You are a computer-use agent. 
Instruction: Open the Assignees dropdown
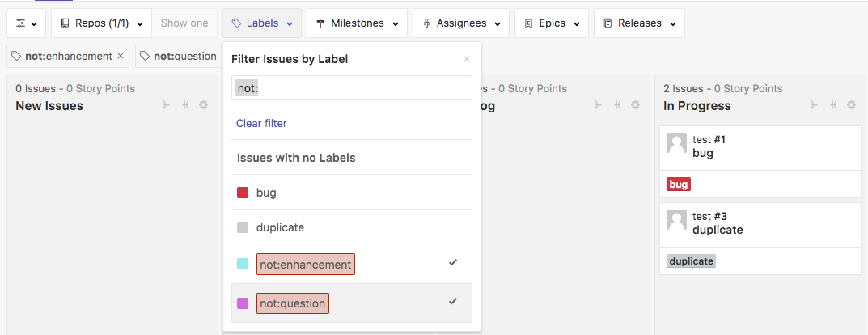[x=461, y=23]
